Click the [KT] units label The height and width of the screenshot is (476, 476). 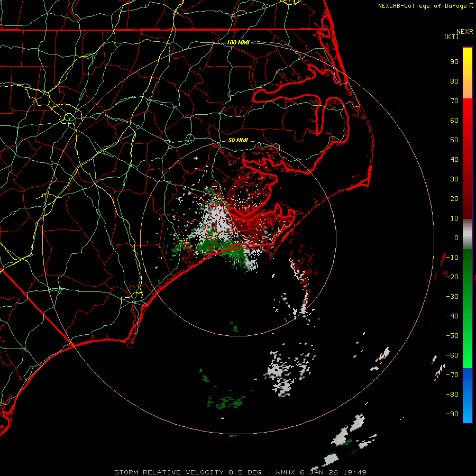(x=452, y=36)
